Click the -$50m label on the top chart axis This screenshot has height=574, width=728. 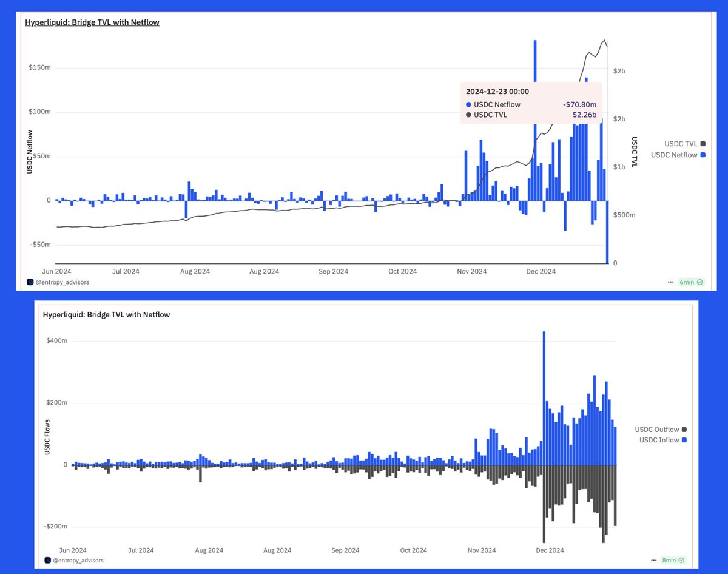pyautogui.click(x=39, y=245)
